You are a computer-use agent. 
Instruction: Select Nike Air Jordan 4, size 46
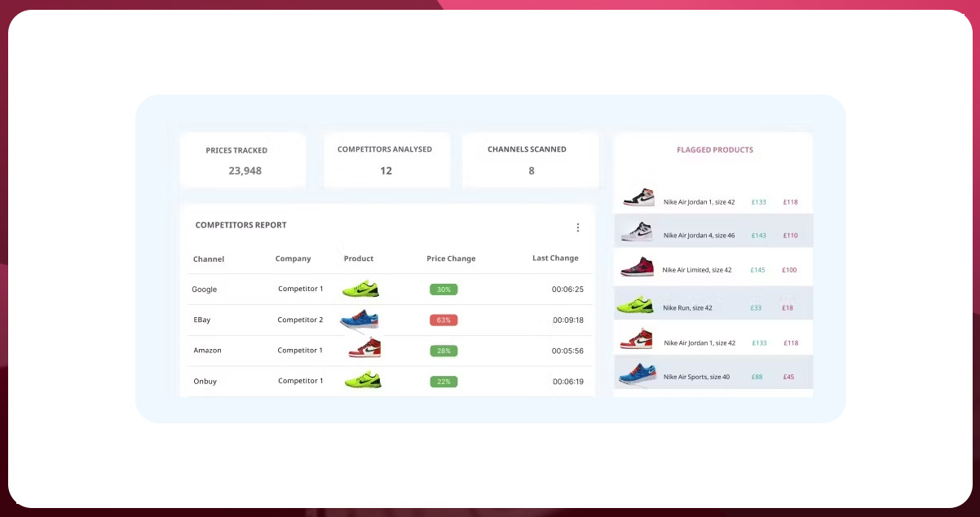click(x=699, y=236)
